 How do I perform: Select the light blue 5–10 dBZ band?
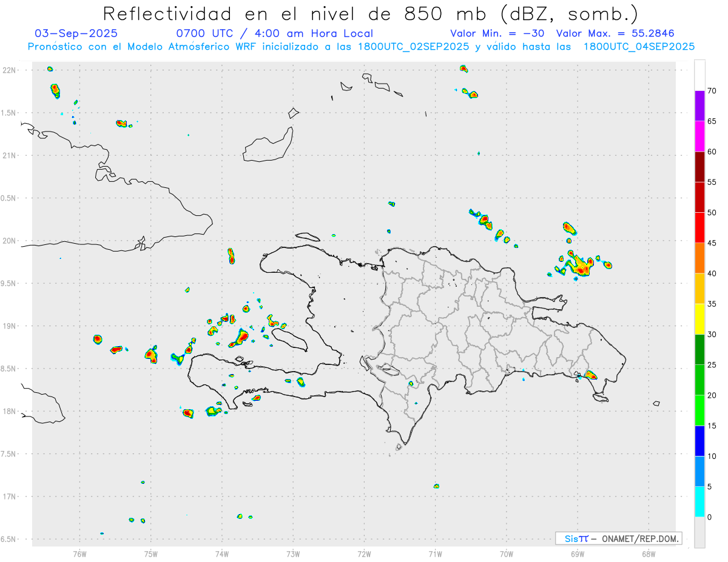tap(699, 471)
